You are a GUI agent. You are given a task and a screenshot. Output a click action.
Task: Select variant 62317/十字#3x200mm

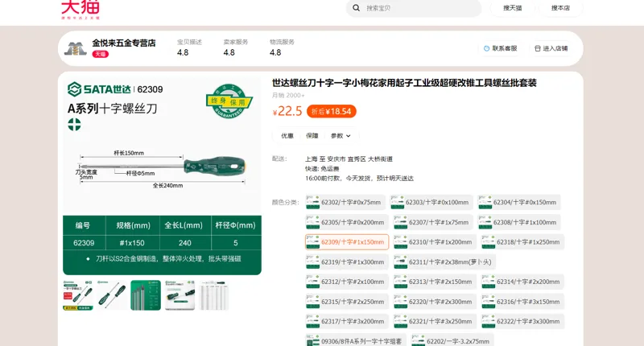coord(347,321)
